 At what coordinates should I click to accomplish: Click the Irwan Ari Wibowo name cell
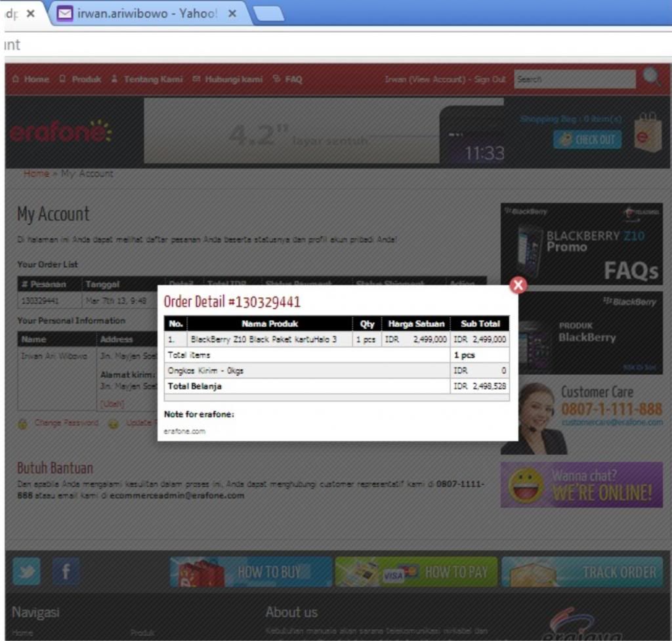54,356
